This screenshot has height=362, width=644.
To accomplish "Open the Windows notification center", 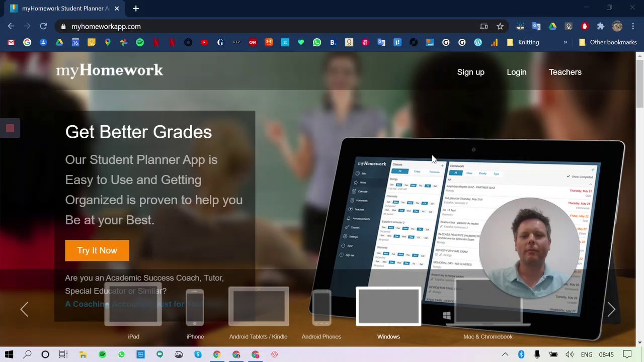I will click(x=627, y=354).
